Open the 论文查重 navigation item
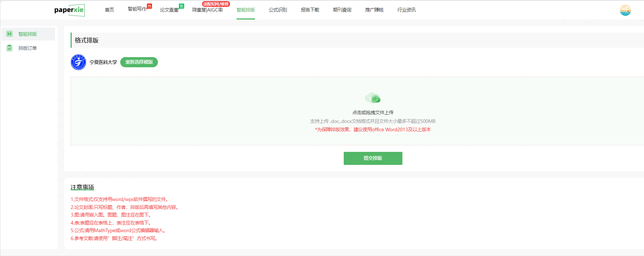Screen dimensions: 644x256 point(169,10)
